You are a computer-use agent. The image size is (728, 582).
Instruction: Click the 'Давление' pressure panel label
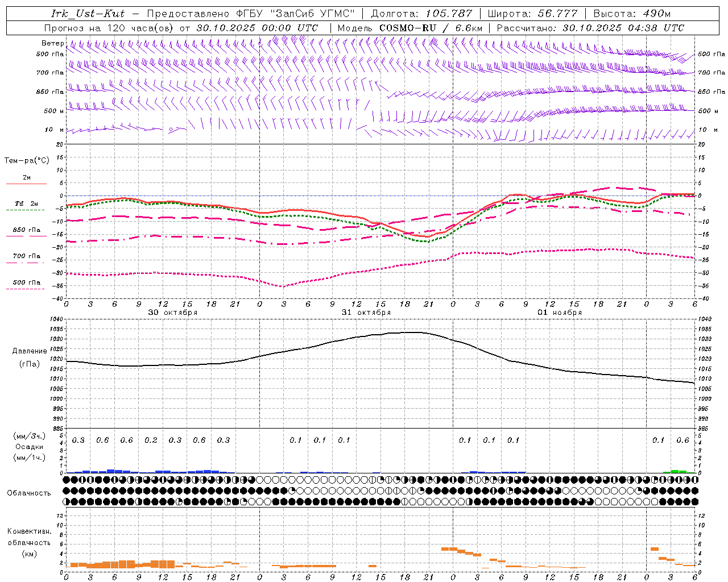(30, 351)
